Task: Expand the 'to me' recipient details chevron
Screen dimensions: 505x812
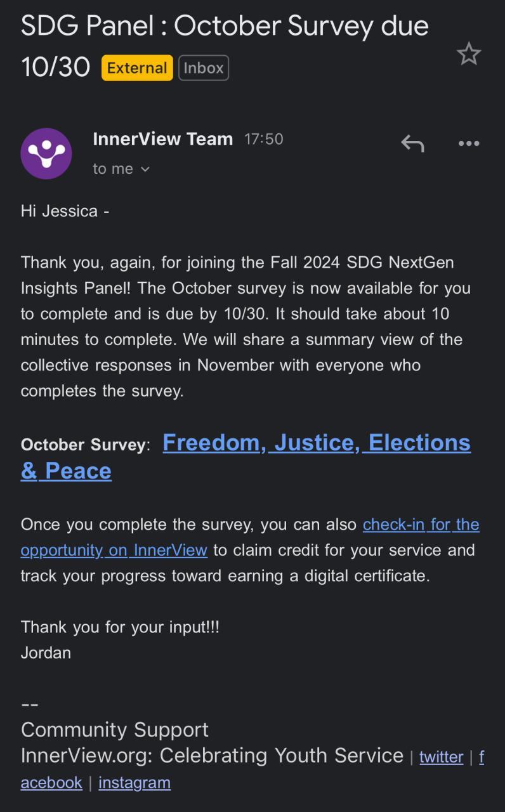Action: 145,169
